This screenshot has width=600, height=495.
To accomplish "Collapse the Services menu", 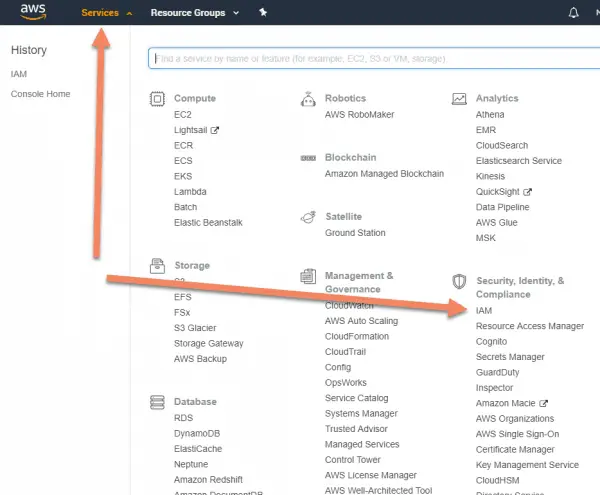I will 107,13.
